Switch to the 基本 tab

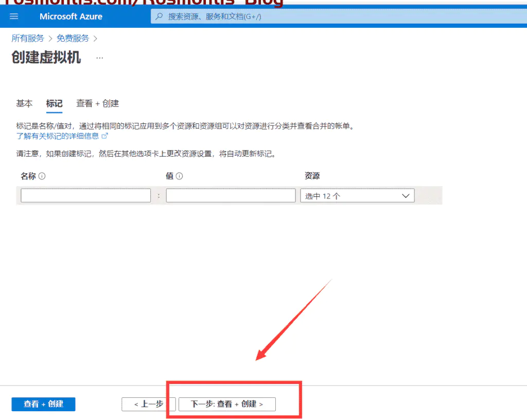point(24,103)
